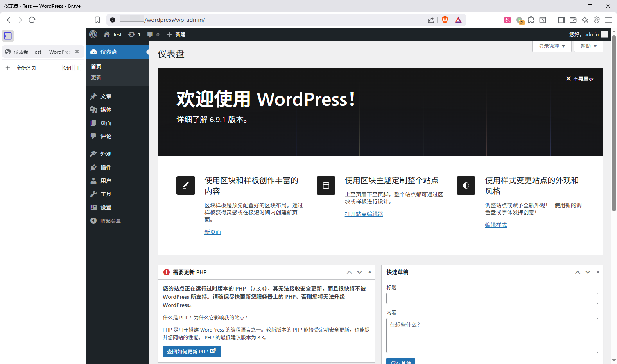The width and height of the screenshot is (617, 364).
Task: Click the 查阅如何更新 PHP button
Action: [x=192, y=352]
